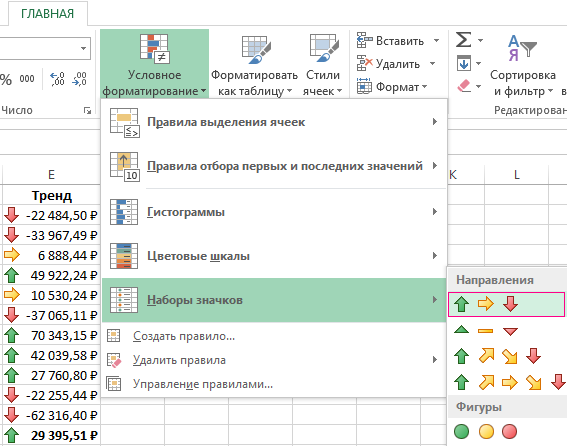567x446 pixels.
Task: Click the Clear eraser icon
Action: tap(464, 86)
